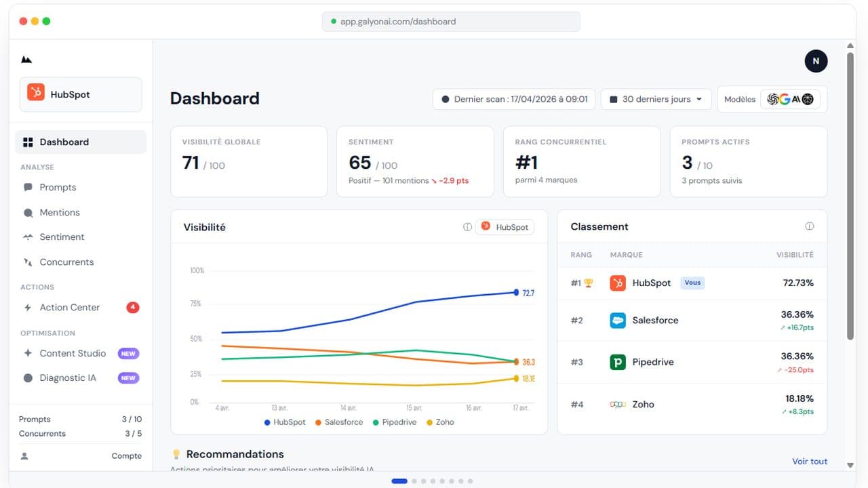This screenshot has height=488, width=868.
Task: Toggle the Salesforce series in chart legend
Action: 338,422
